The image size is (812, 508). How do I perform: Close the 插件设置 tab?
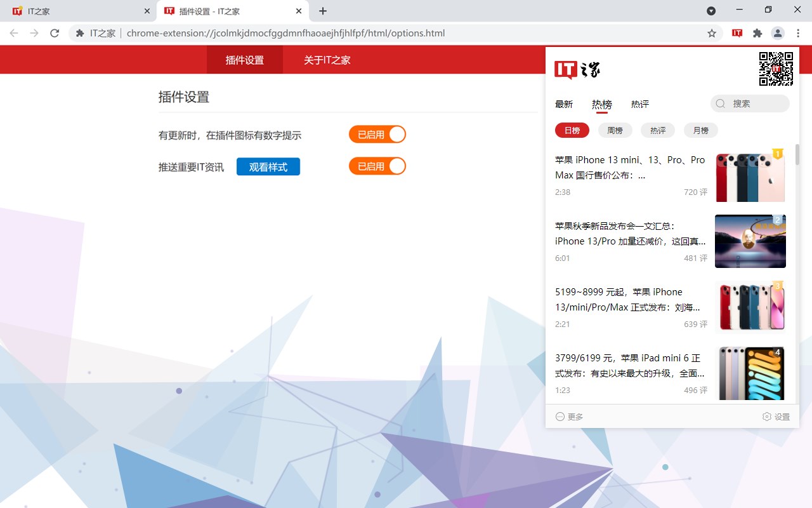tap(299, 11)
